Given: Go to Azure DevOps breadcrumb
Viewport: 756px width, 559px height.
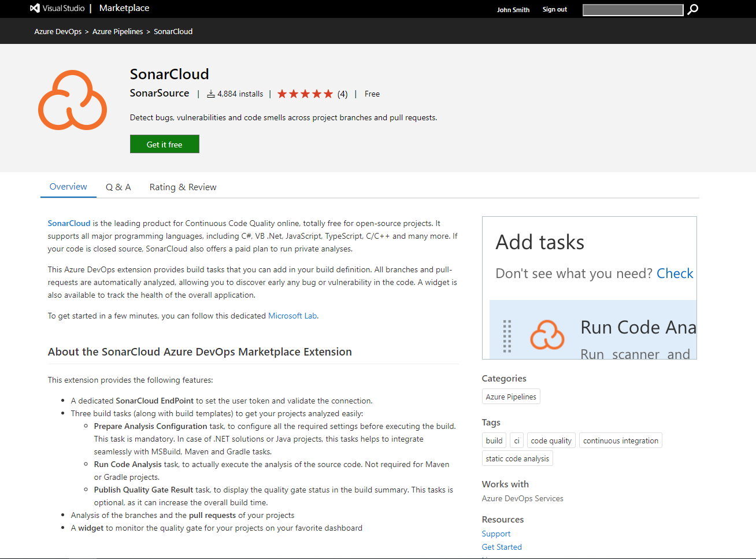Looking at the screenshot, I should coord(58,31).
